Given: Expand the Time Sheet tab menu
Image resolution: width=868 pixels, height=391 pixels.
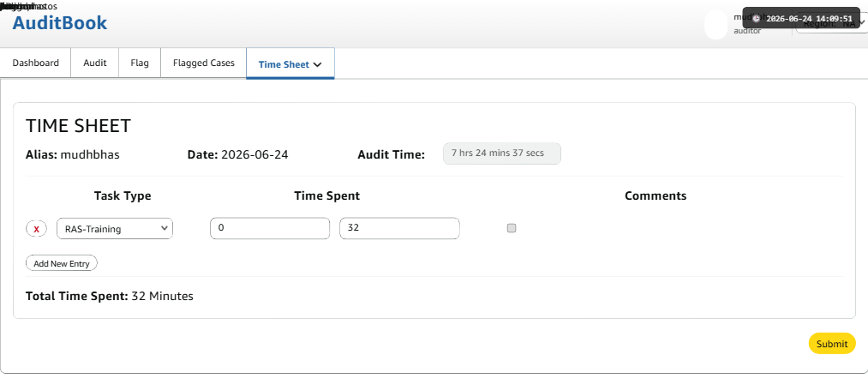Looking at the screenshot, I should (x=290, y=64).
